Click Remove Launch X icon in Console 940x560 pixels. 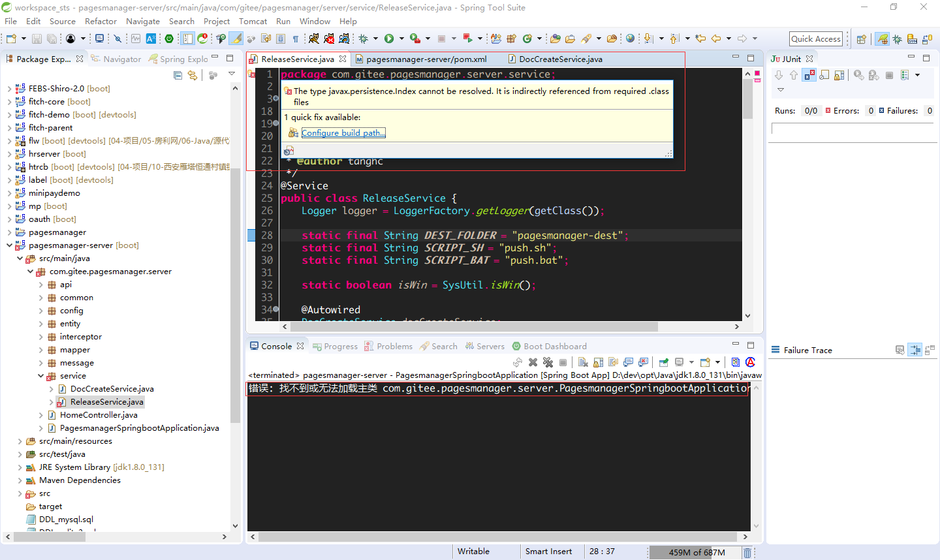(x=533, y=362)
